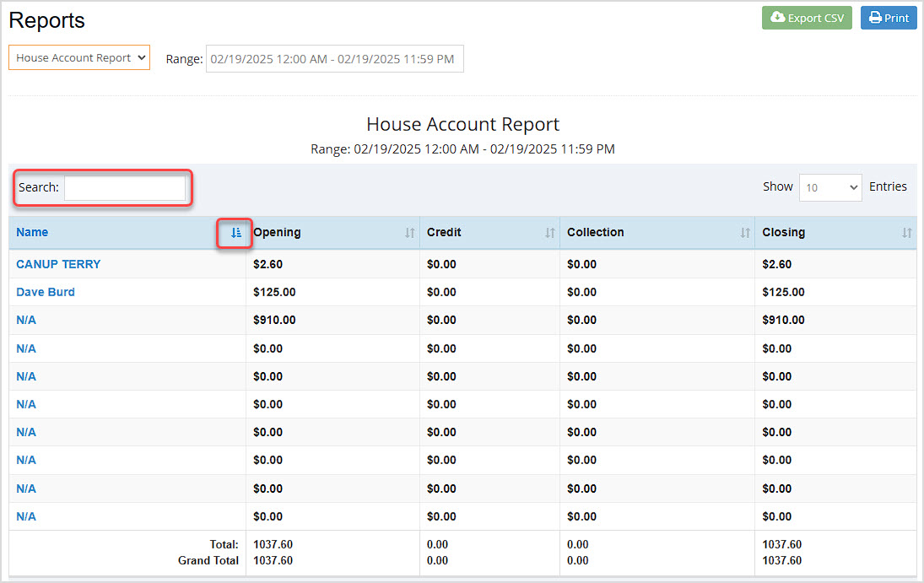924x583 pixels.
Task: Select the Credit column header
Action: point(444,232)
